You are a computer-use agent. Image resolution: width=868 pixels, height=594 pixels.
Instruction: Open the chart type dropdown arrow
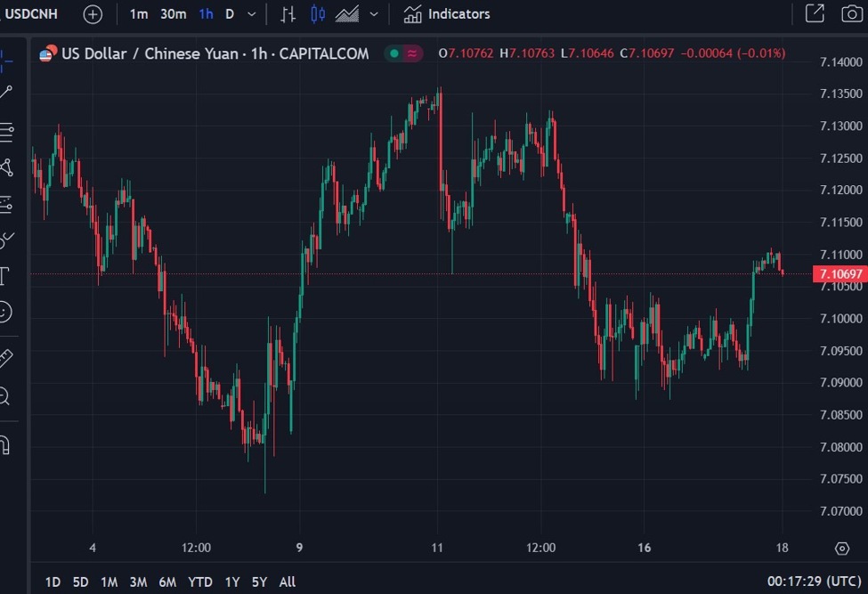(x=372, y=14)
